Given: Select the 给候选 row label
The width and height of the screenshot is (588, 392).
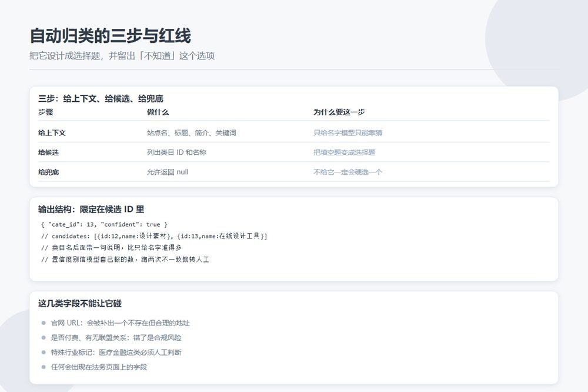Looking at the screenshot, I should 48,152.
